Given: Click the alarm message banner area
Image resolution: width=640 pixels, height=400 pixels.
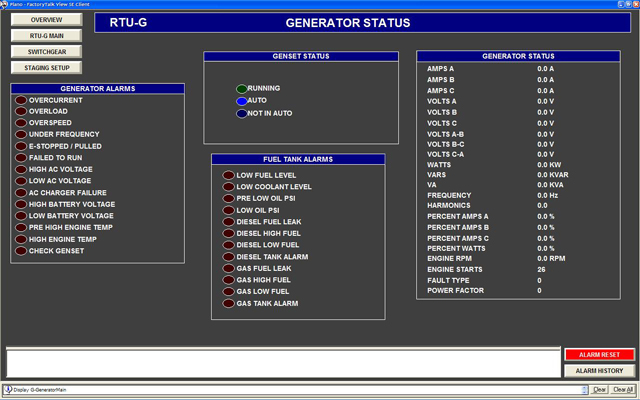Looking at the screenshot, I should coord(282,362).
